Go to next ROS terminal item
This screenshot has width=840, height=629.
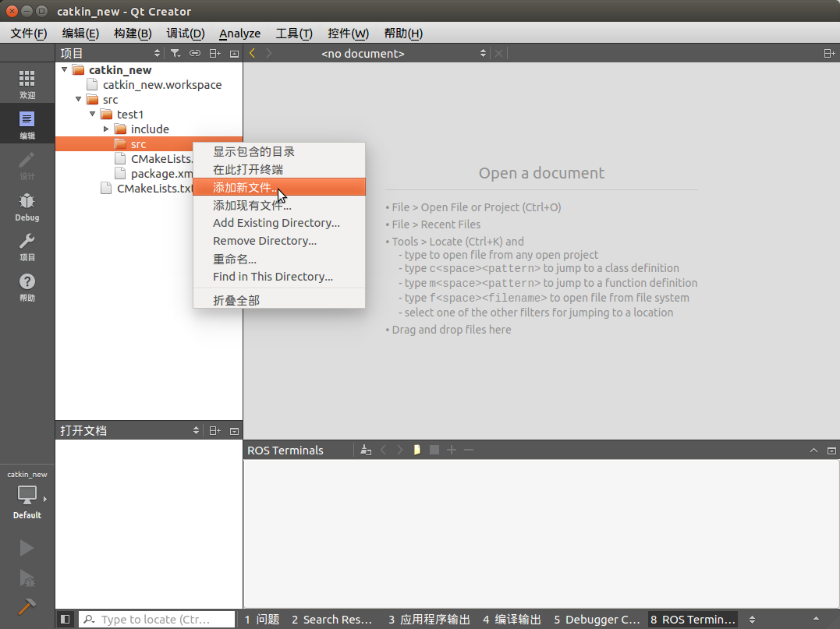click(399, 450)
